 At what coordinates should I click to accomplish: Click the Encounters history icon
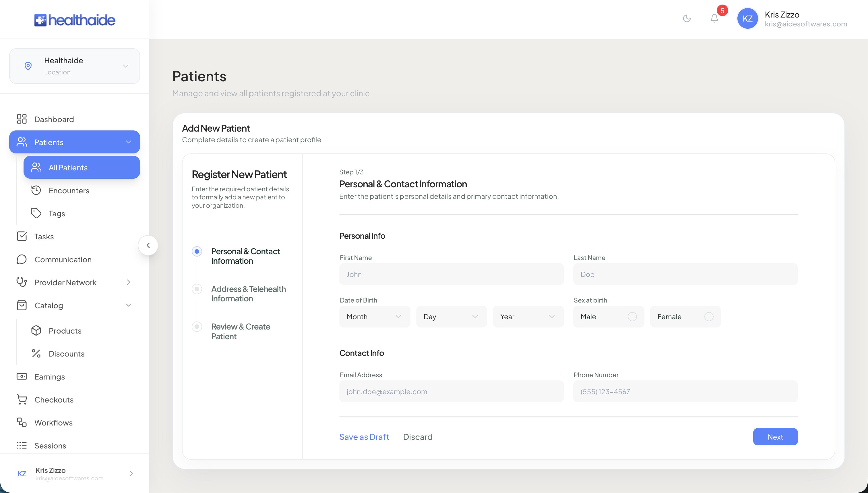coord(36,190)
